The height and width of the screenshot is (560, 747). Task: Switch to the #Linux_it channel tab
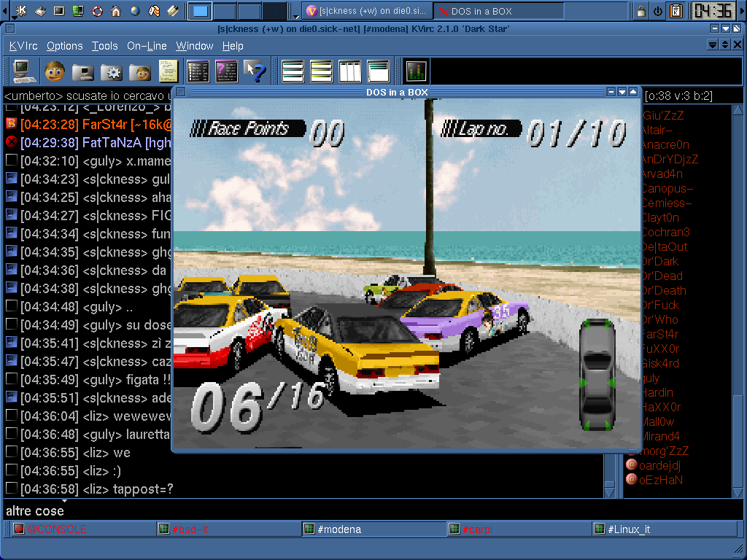(x=665, y=529)
